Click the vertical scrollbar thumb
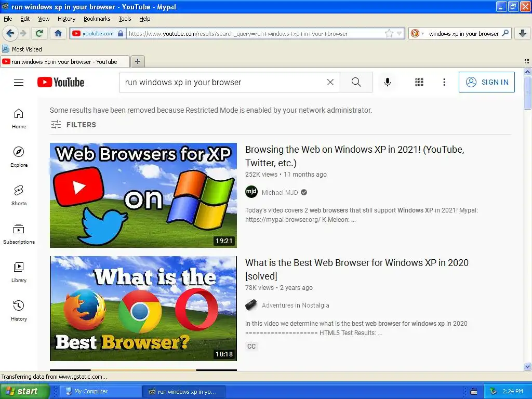This screenshot has width=532, height=399. coord(527,92)
